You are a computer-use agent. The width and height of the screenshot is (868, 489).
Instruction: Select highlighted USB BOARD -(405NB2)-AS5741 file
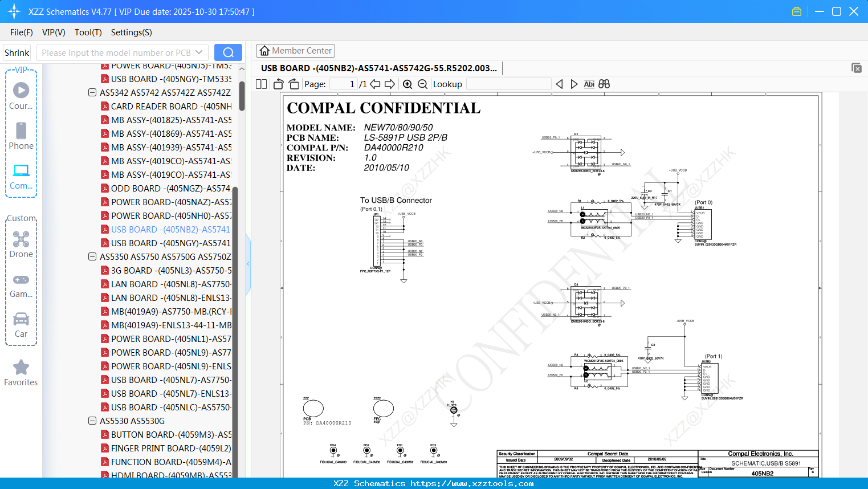coord(166,229)
